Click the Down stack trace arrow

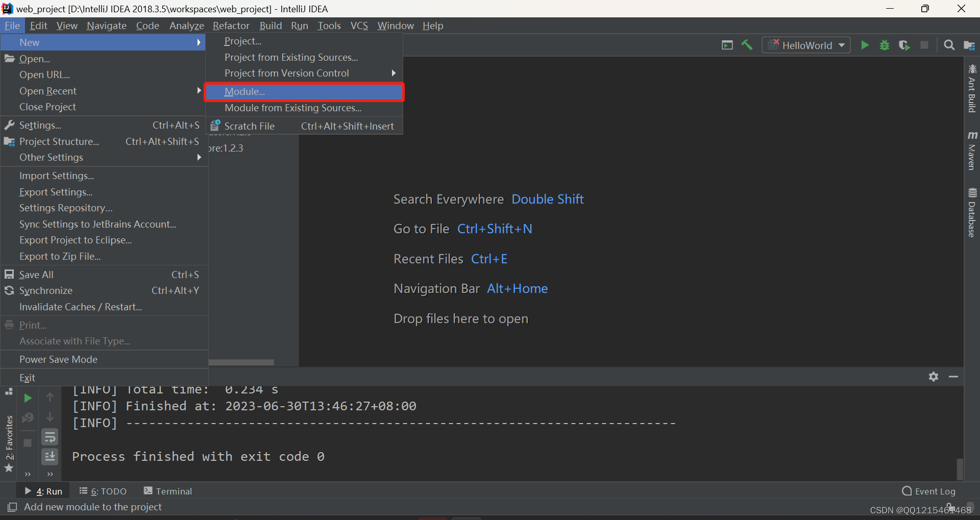point(50,417)
